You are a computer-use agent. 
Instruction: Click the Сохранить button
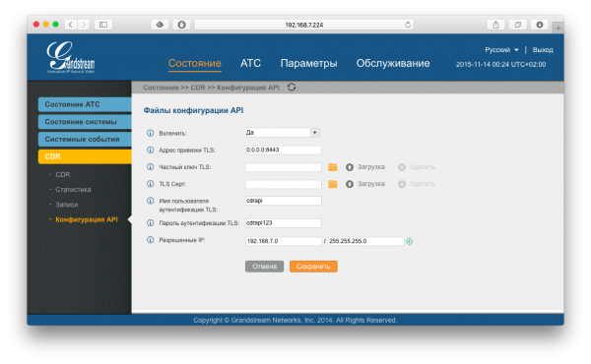click(x=313, y=267)
